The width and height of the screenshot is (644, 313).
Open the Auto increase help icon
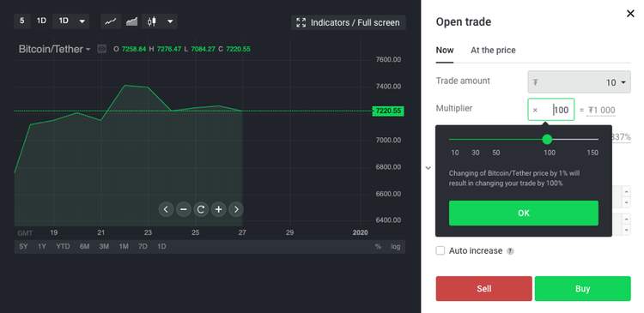510,251
